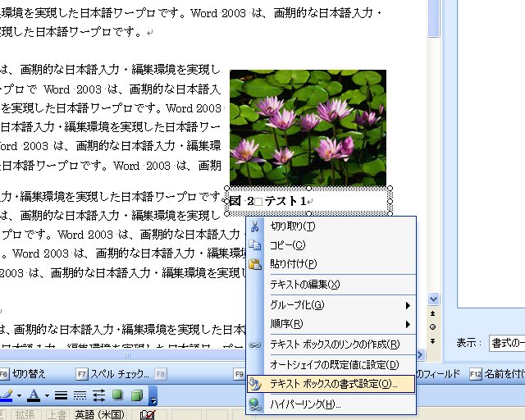Open the 表示 dropdown in task pane
This screenshot has height=420, width=525.
click(507, 343)
